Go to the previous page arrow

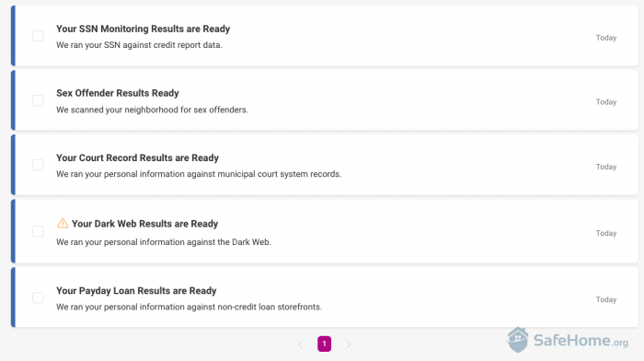(x=300, y=344)
